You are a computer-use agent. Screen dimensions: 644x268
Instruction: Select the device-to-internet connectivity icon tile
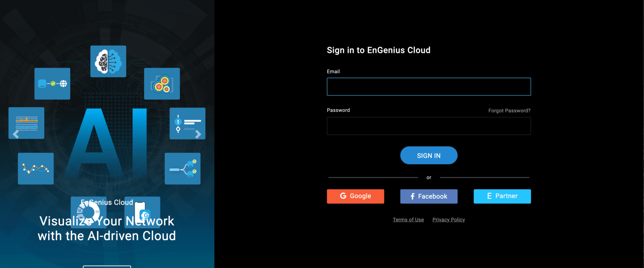pos(52,84)
